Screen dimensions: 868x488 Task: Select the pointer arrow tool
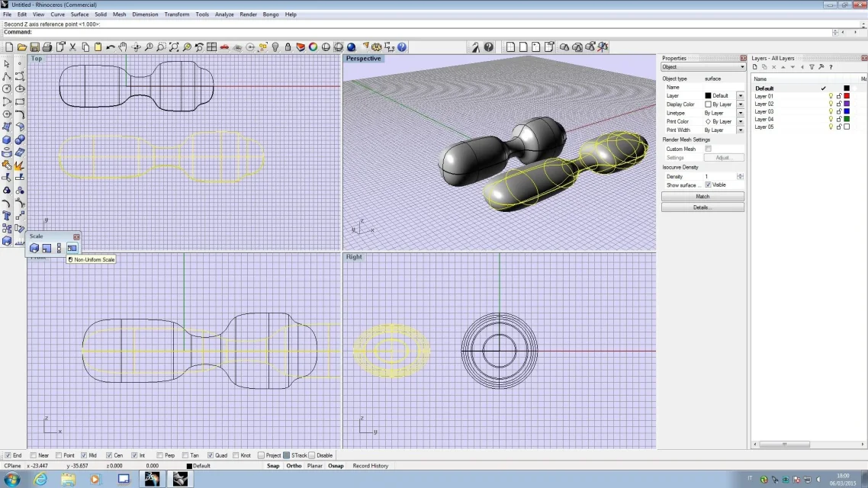click(x=7, y=63)
